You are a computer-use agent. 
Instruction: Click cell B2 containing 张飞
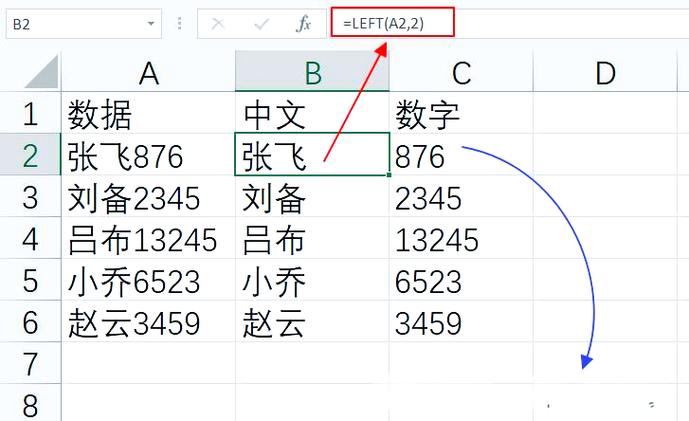coord(312,155)
